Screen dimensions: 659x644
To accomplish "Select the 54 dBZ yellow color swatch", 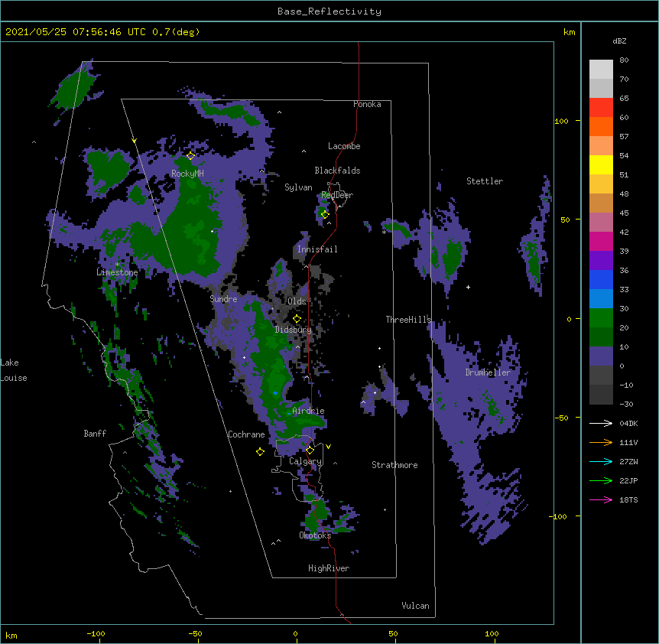I will 601,164.
